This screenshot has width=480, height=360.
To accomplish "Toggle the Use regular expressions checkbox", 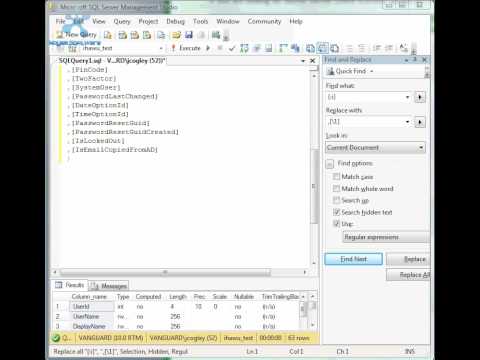I will click(336, 224).
